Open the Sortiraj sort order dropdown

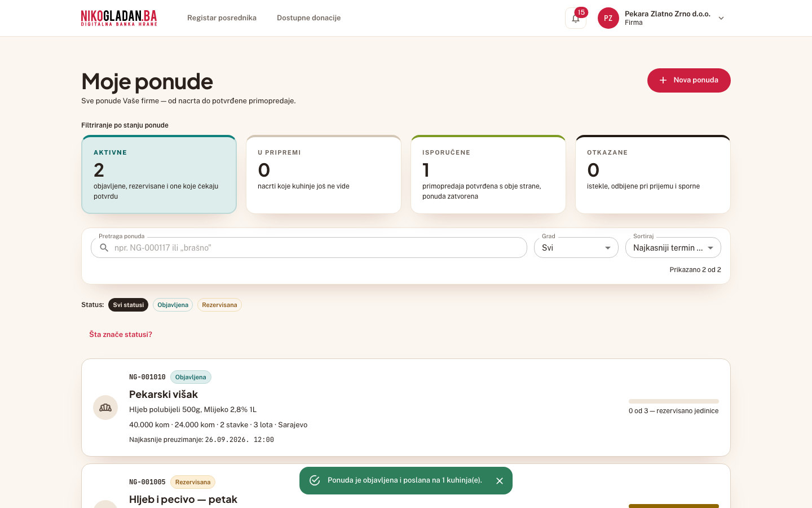coord(673,248)
